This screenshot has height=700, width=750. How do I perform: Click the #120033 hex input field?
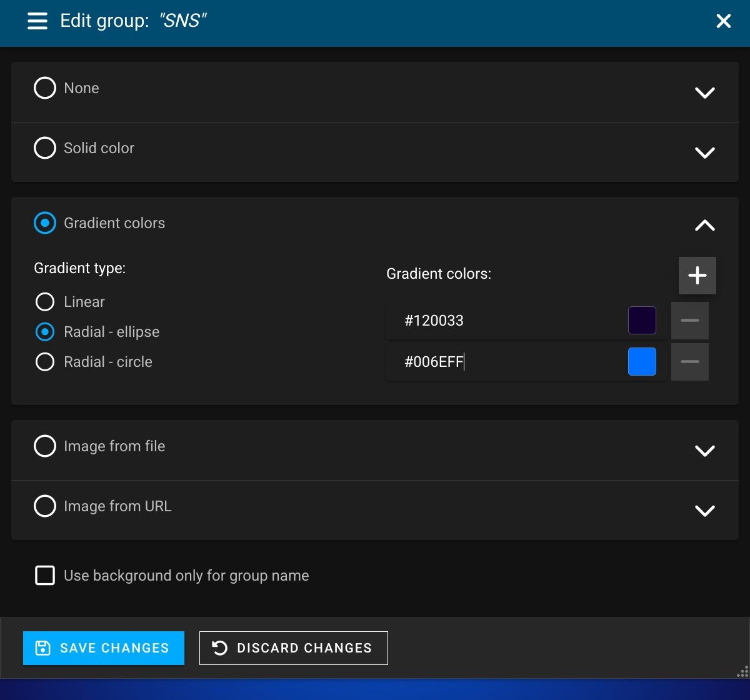pos(506,321)
